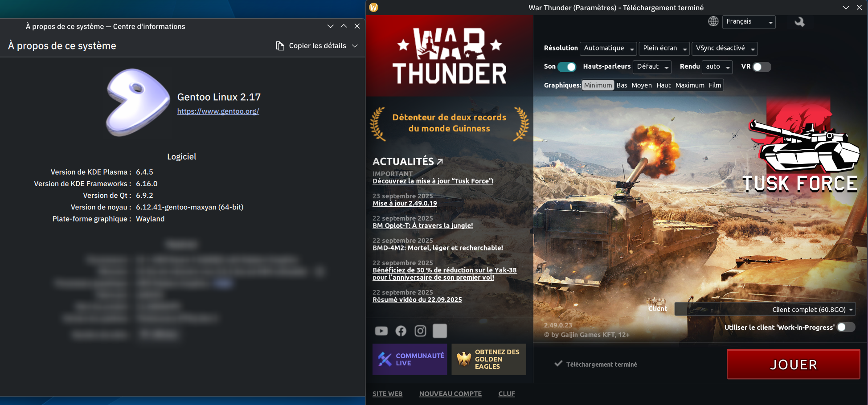Open the Client complet (60.8GO) dropdown

765,309
